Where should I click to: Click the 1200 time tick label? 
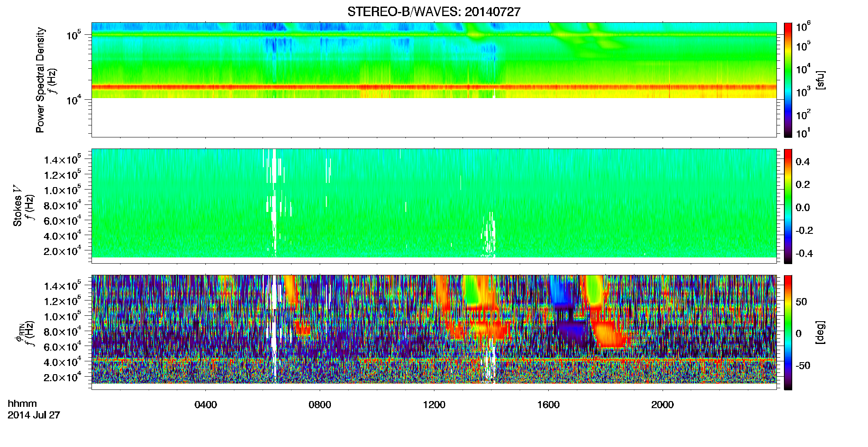(x=434, y=405)
